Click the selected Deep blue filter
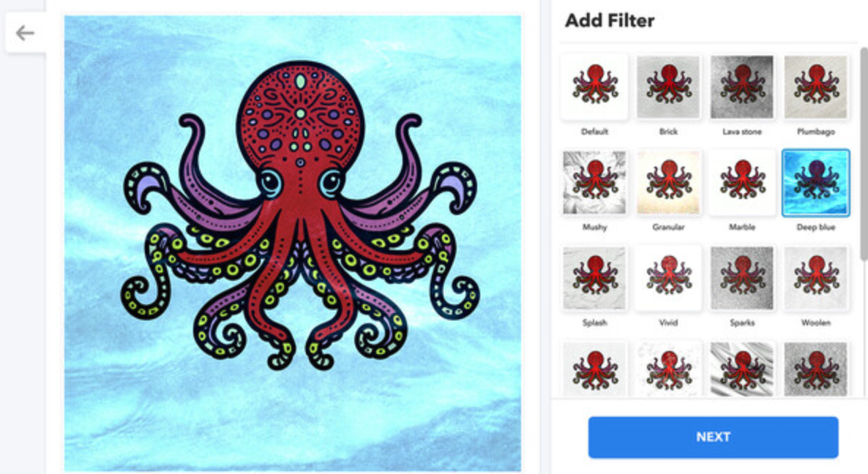Viewport: 868px width, 474px height. click(815, 183)
